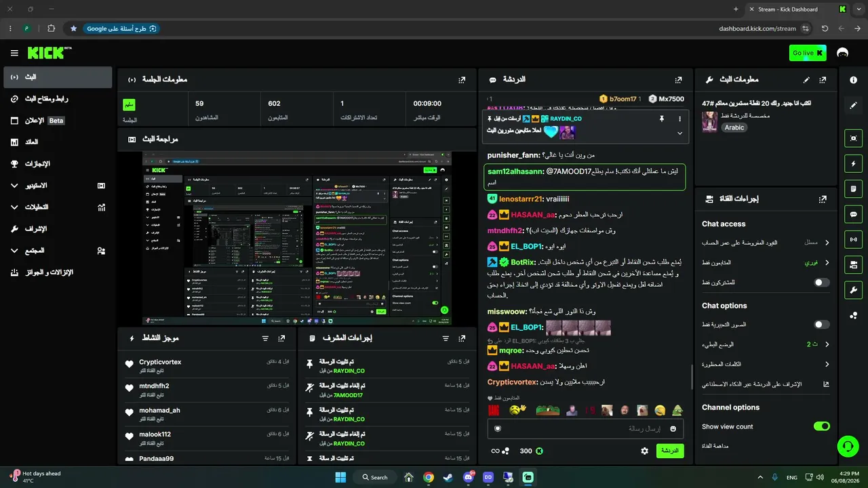Open the hamburger menu beside the Kick logo

pos(14,53)
